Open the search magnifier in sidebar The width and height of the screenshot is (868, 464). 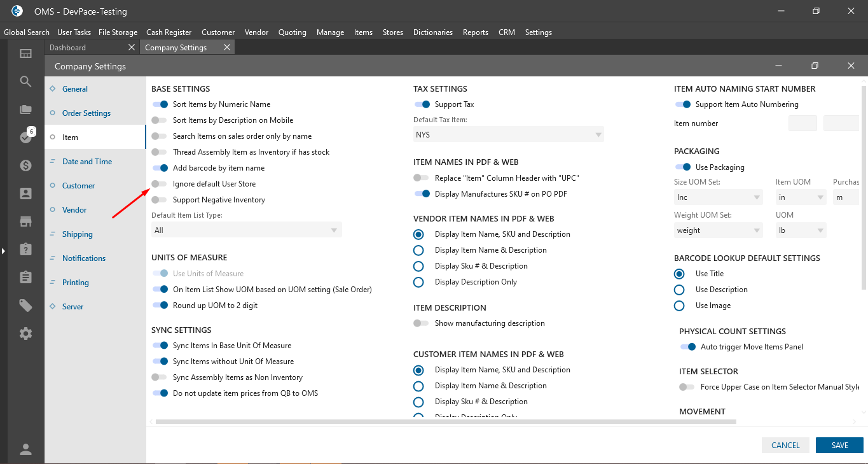(x=25, y=81)
